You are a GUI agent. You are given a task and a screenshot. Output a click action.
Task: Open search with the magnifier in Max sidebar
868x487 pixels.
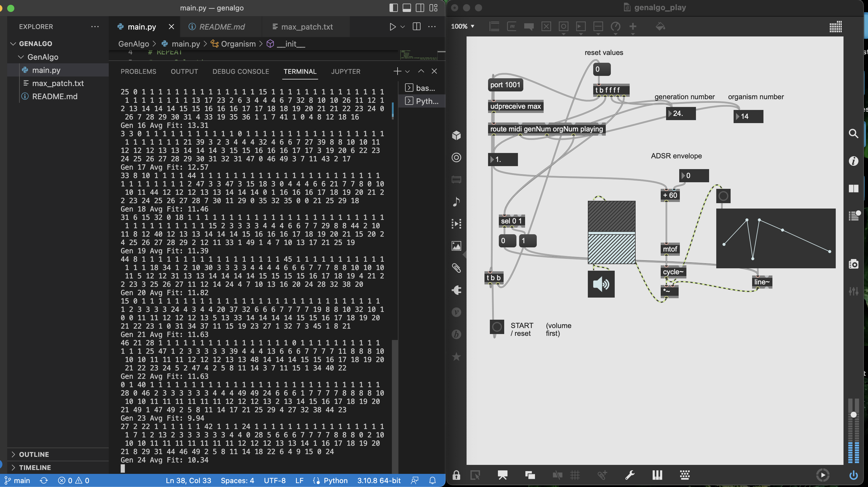(853, 134)
